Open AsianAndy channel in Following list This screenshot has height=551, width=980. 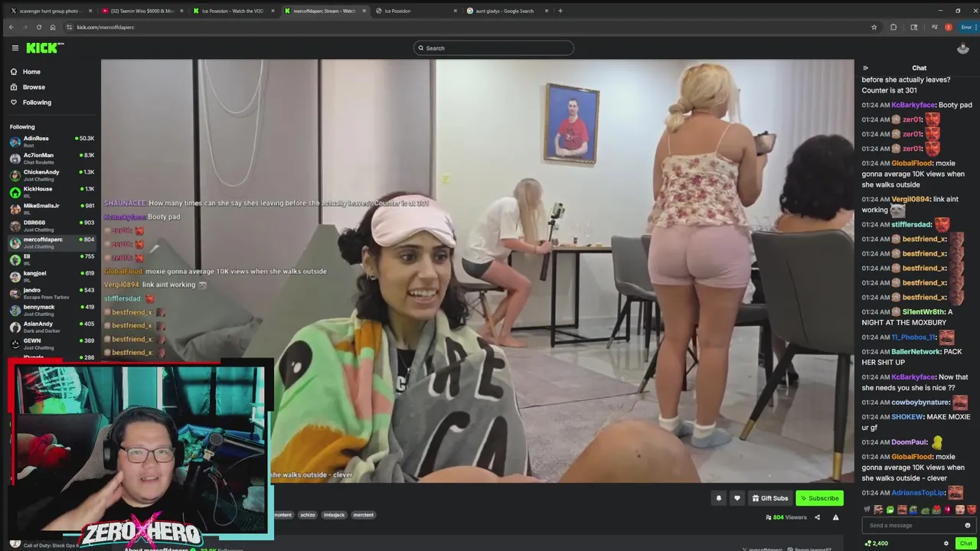(51, 327)
